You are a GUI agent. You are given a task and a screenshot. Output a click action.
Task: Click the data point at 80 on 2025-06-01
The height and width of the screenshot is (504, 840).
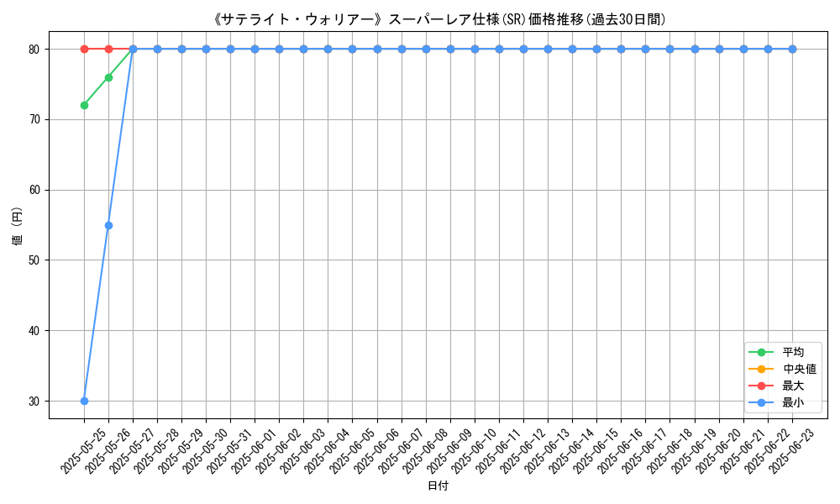tap(255, 50)
